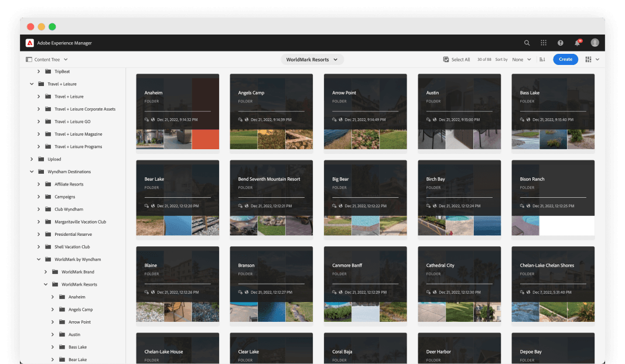Screen dimensions: 625x364
Task: Click the publish globe icon on Anaheim card
Action: click(153, 119)
